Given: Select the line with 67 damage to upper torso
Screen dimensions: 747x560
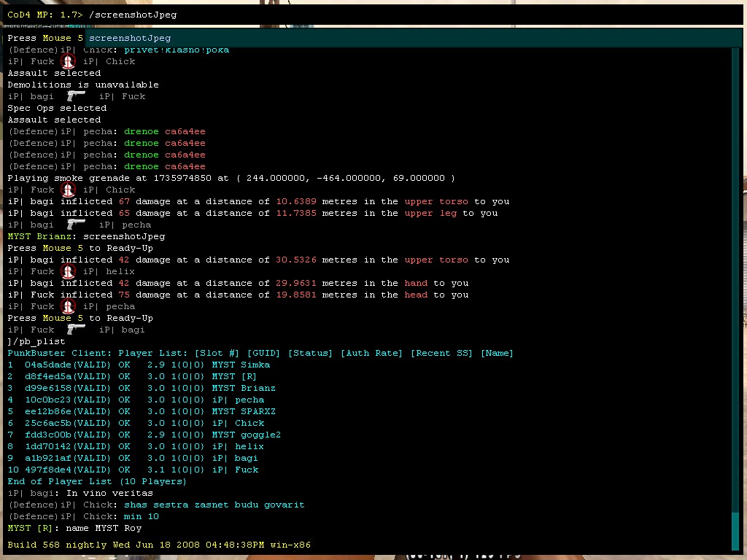Looking at the screenshot, I should pyautogui.click(x=259, y=201).
